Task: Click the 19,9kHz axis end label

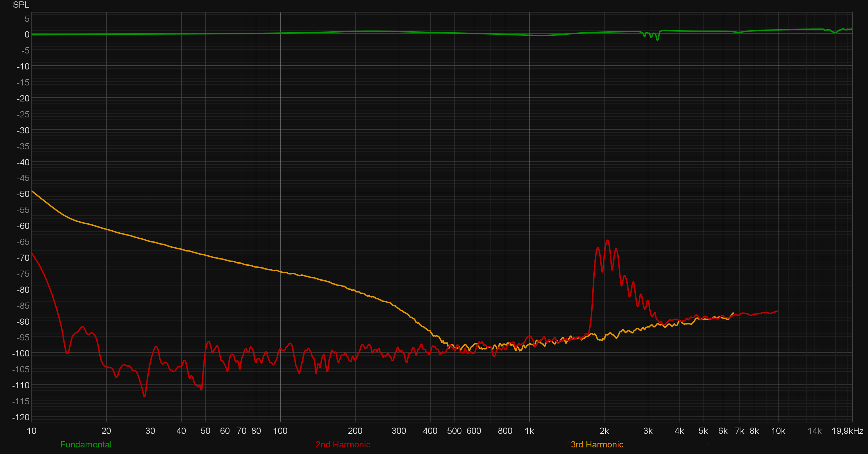Action: coord(847,431)
